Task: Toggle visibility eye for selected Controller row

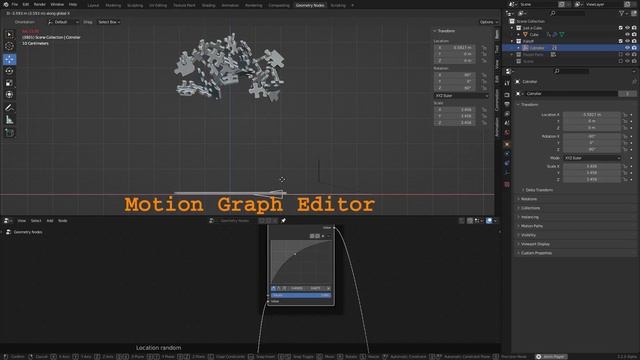Action: tap(627, 48)
